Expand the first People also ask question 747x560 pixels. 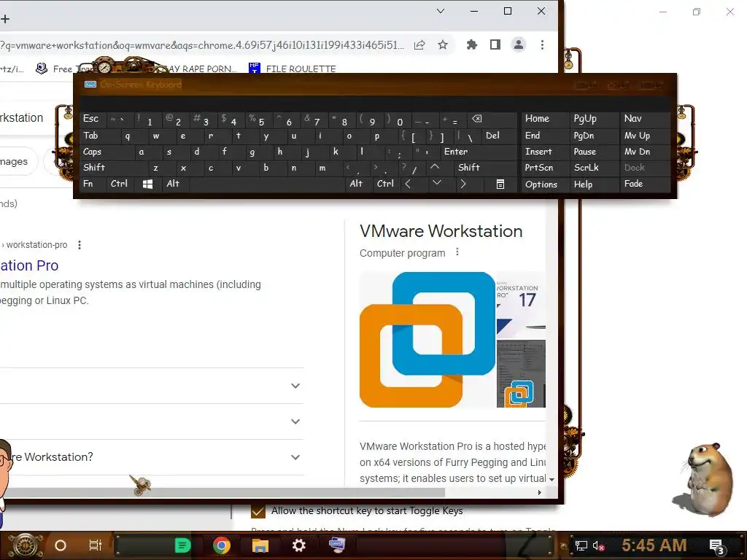click(295, 386)
